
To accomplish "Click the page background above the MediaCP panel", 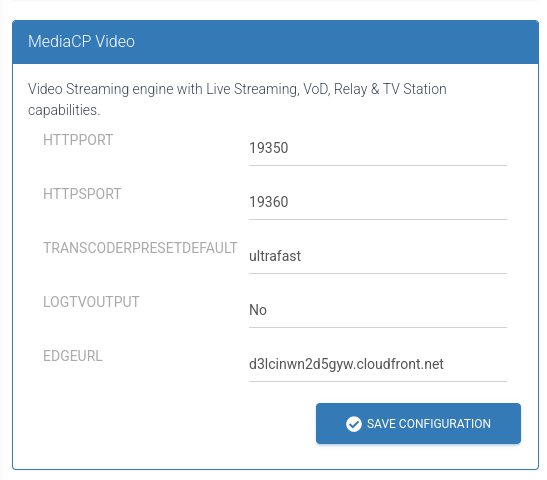I will tap(274, 10).
